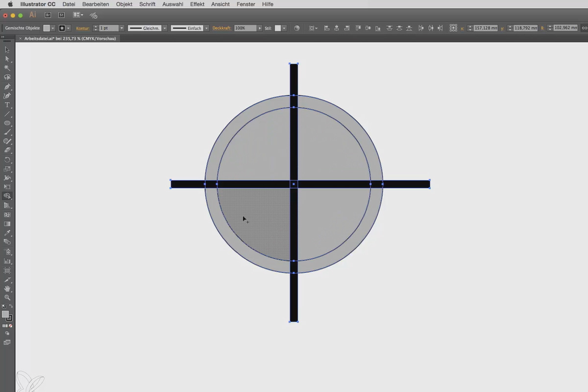Click the Deckkraft opacity link
The height and width of the screenshot is (392, 588).
point(222,28)
